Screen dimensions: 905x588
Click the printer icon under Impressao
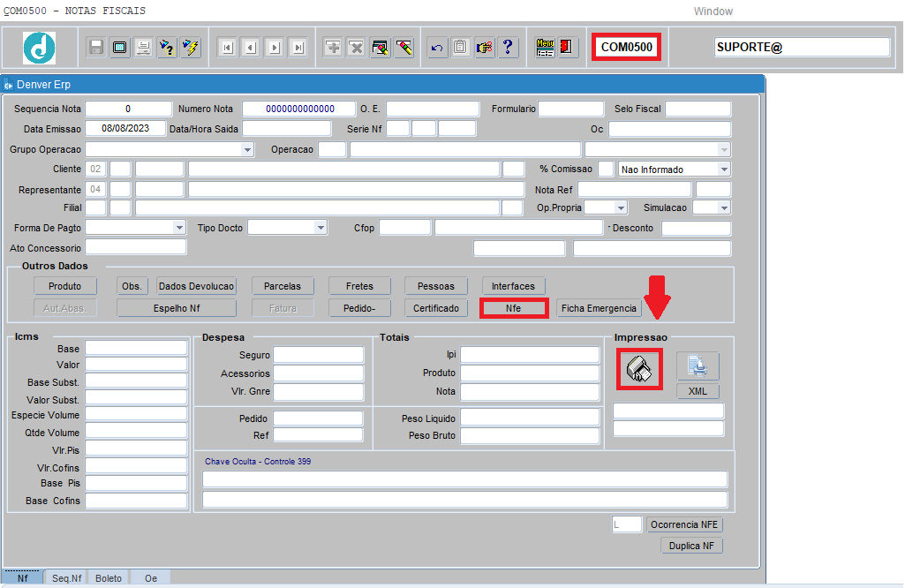[x=638, y=369]
